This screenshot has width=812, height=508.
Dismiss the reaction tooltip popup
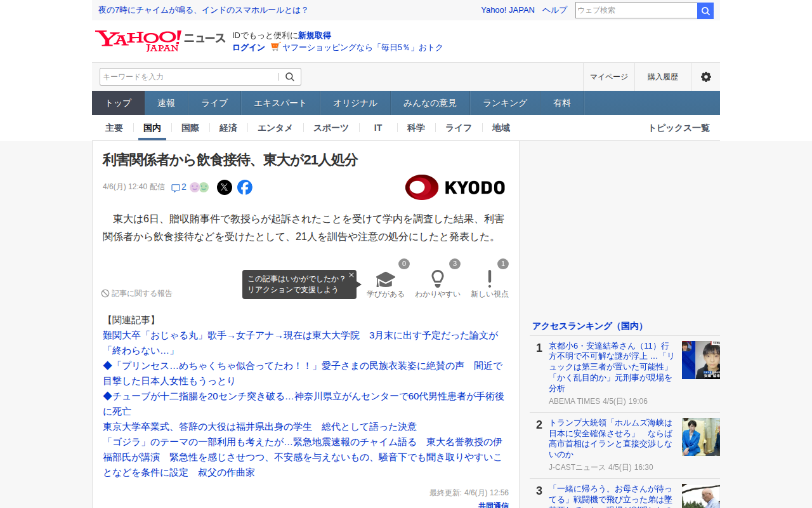pos(351,275)
